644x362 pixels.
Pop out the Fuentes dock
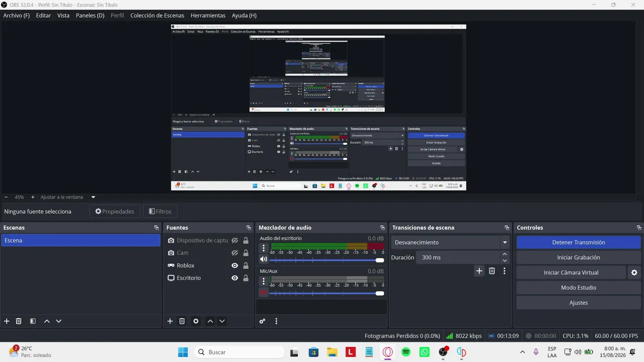point(249,228)
